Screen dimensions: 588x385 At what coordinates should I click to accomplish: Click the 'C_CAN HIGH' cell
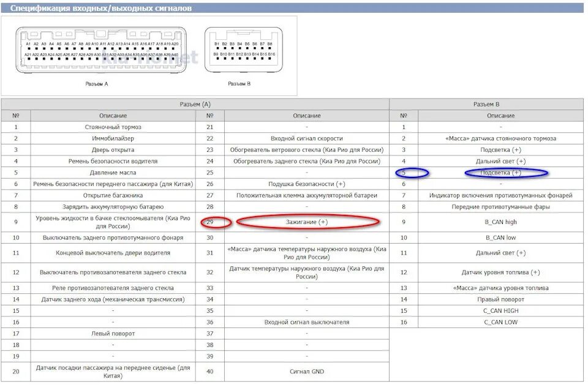pyautogui.click(x=500, y=311)
